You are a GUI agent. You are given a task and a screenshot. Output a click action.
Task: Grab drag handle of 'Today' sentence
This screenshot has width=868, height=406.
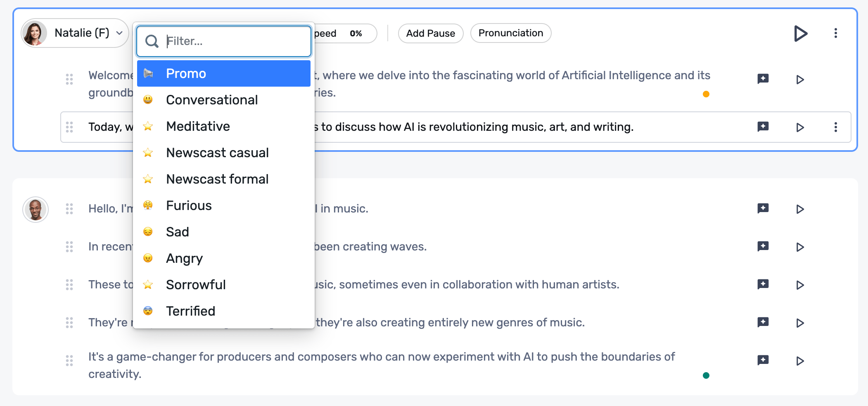click(x=69, y=127)
